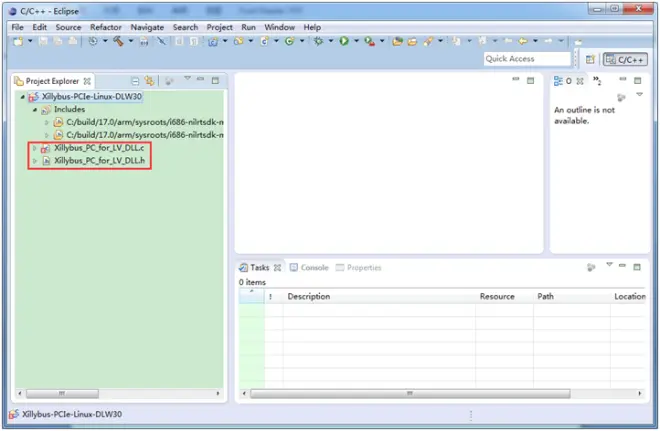Click the new C source file icon
Viewport: 660px width, 431px height.
click(x=264, y=41)
